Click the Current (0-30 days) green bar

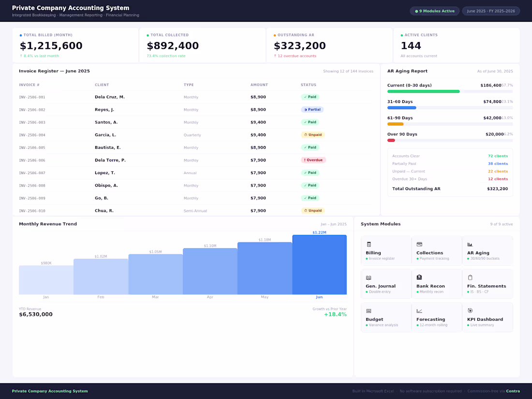pyautogui.click(x=424, y=91)
